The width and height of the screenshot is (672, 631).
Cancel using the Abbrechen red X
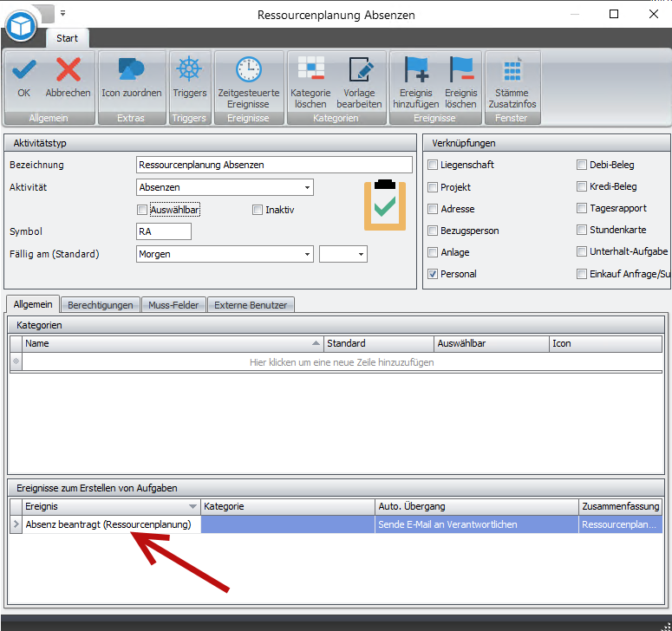(69, 69)
